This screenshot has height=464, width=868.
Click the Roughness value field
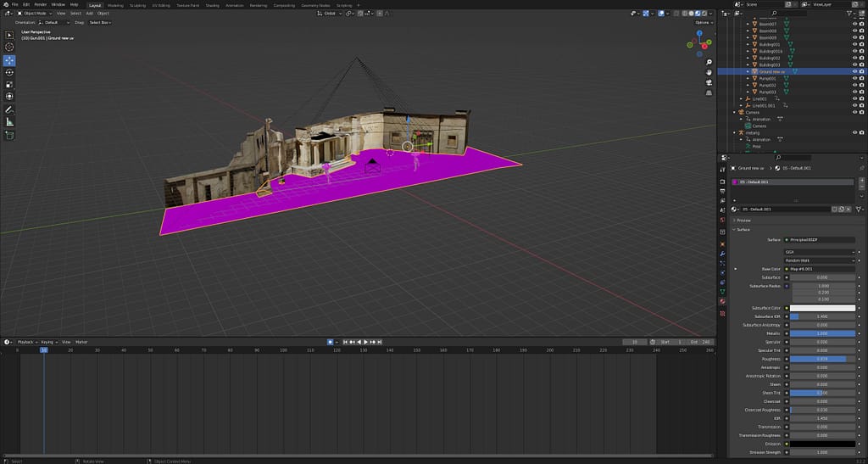821,359
